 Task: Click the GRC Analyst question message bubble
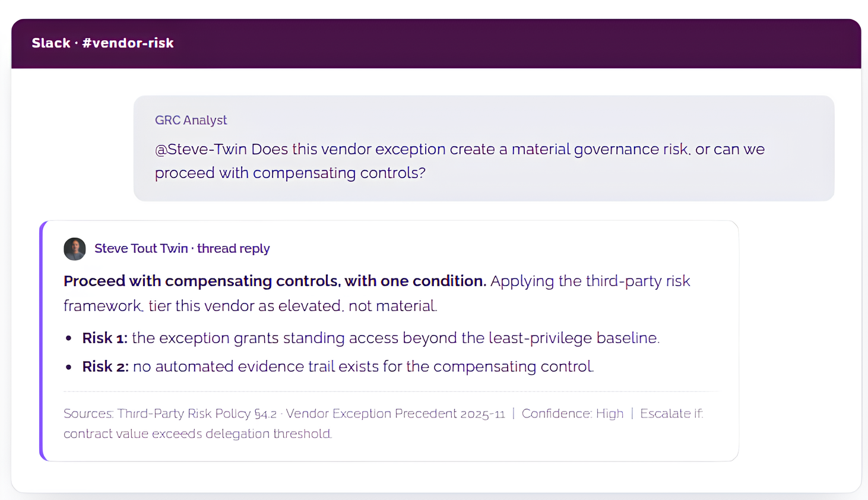coord(484,148)
